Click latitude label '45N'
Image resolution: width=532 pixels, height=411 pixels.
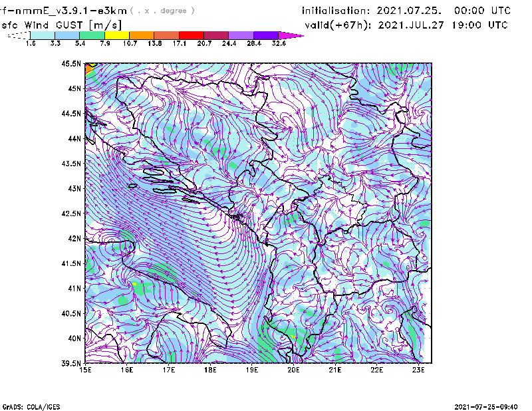point(74,88)
